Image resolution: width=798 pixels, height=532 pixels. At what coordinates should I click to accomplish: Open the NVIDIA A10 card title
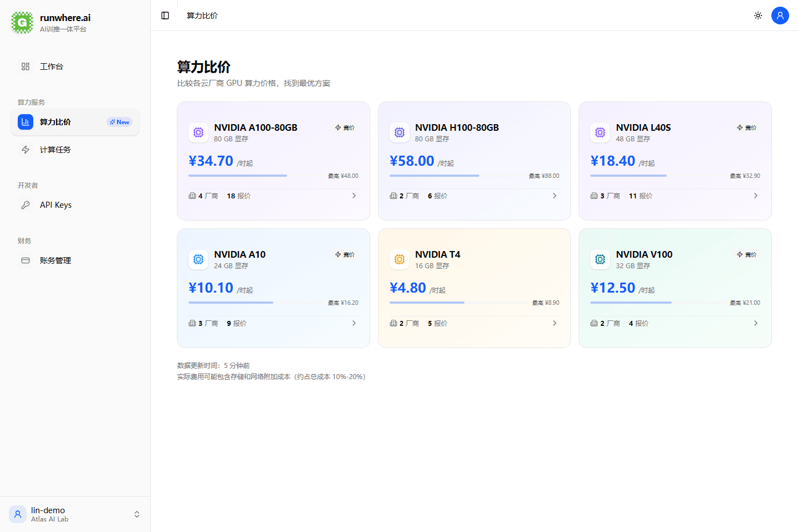coord(240,254)
